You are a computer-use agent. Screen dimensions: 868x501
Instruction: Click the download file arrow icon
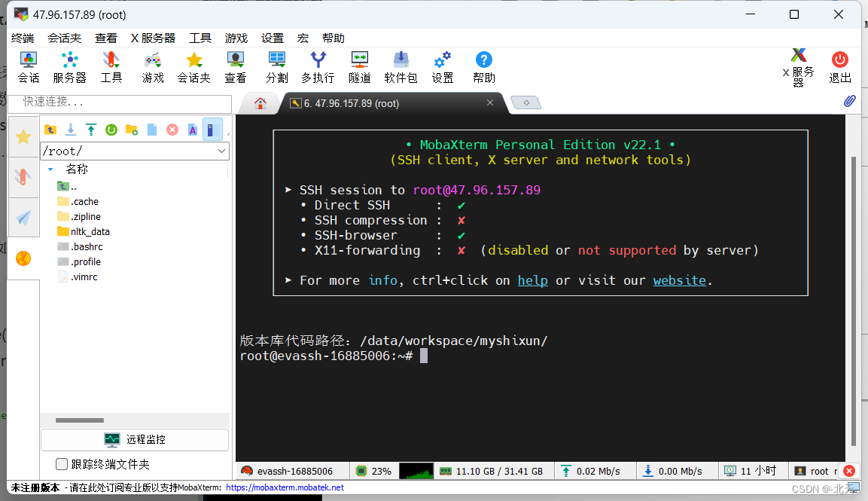pos(71,130)
